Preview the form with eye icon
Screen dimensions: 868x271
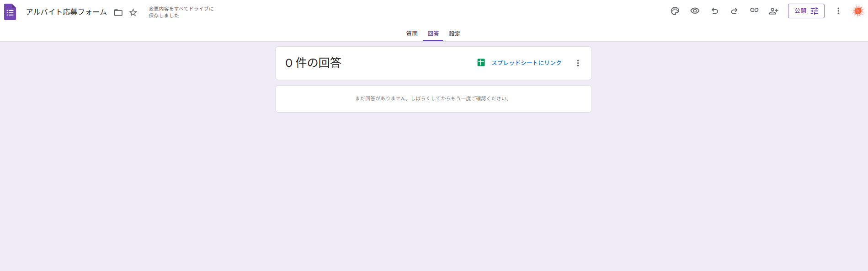click(695, 11)
